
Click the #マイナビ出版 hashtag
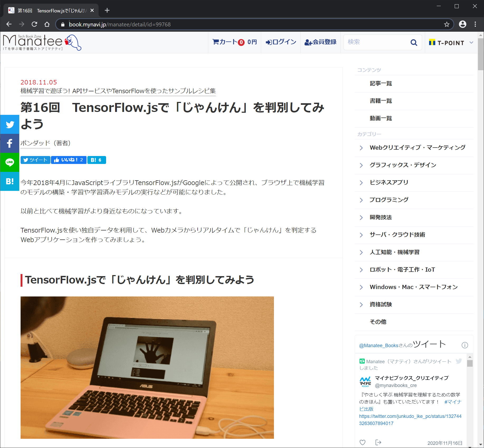coord(453,402)
